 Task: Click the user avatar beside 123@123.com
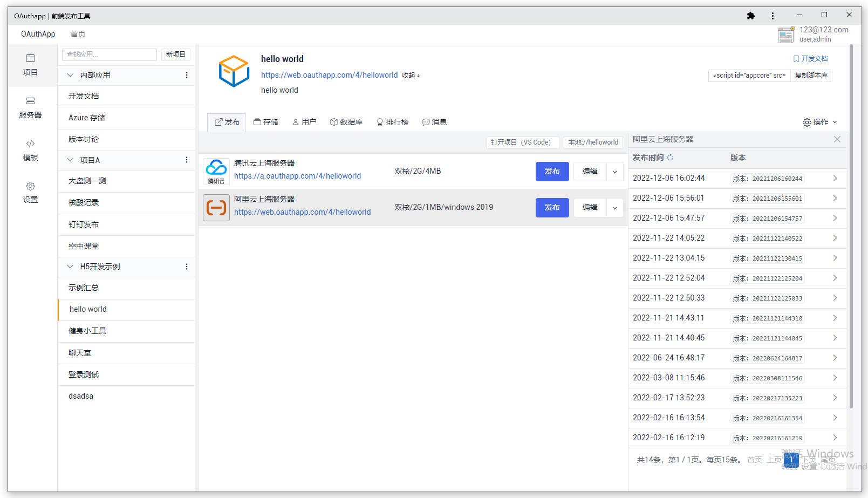(786, 35)
